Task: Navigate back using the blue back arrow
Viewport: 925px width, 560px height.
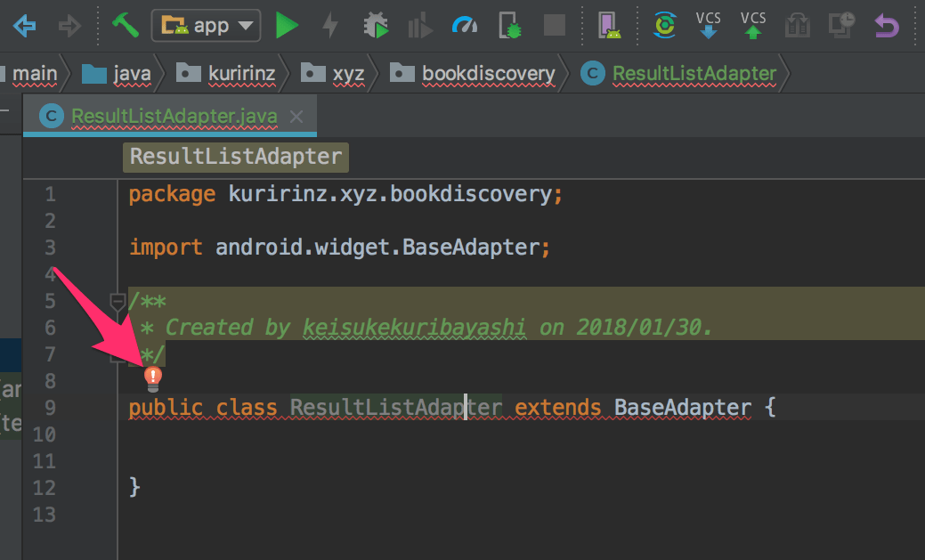Action: 24,25
